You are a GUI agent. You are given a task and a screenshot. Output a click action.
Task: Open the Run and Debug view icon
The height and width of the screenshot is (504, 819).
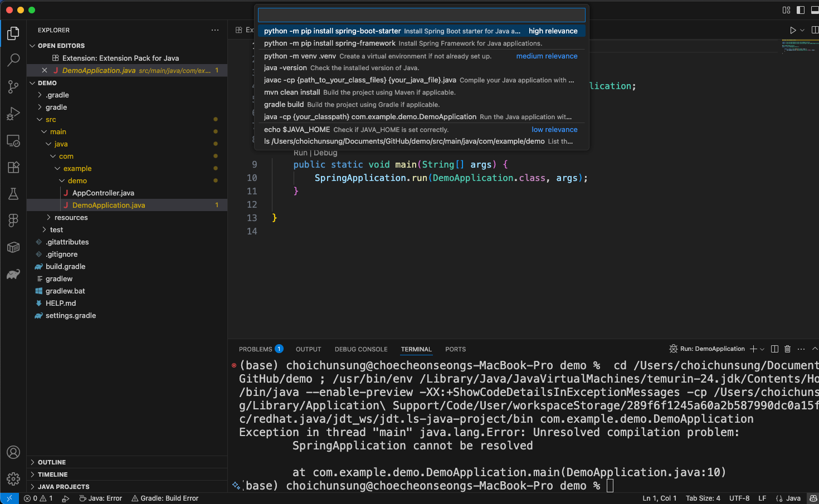[x=13, y=114]
